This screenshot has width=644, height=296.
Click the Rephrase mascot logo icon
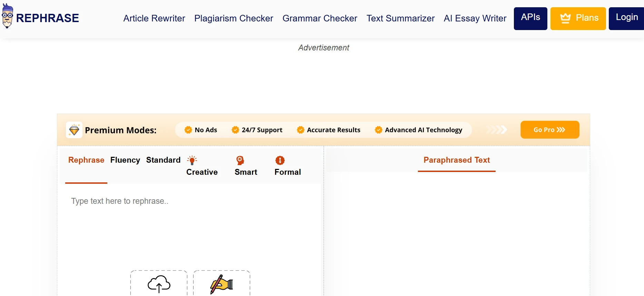[7, 17]
